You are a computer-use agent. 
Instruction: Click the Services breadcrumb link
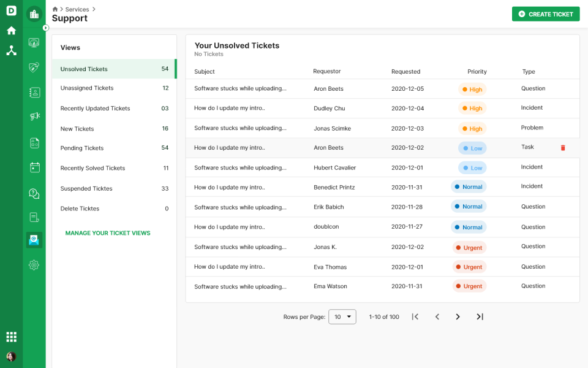click(77, 9)
